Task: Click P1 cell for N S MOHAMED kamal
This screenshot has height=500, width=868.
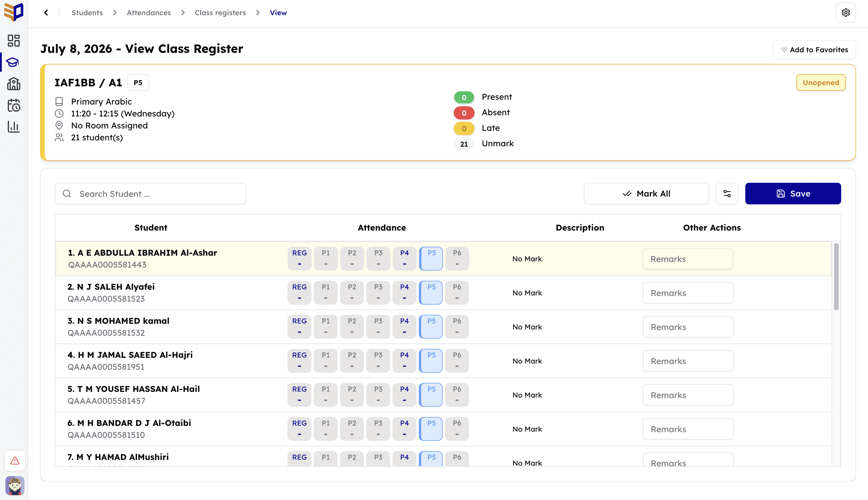Action: tap(326, 326)
